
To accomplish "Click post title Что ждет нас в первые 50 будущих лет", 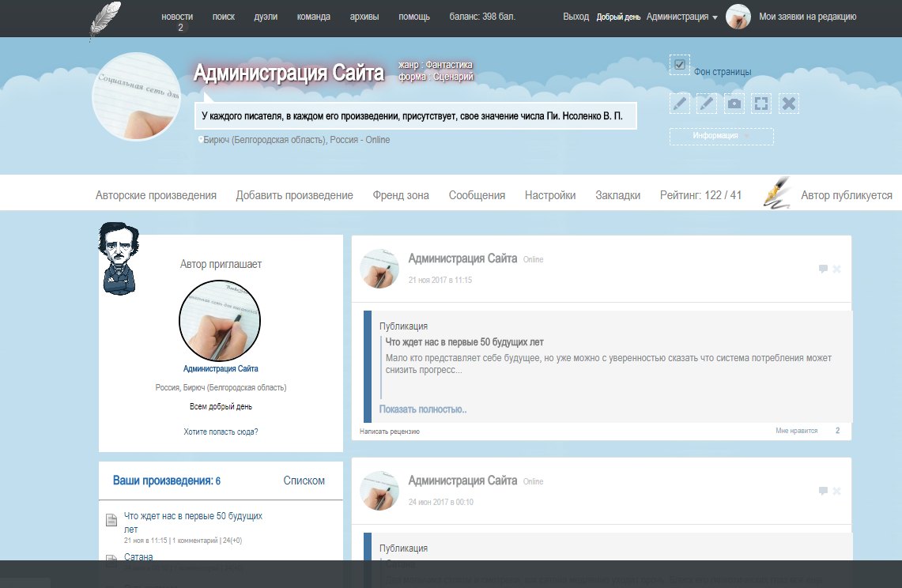I will click(464, 341).
